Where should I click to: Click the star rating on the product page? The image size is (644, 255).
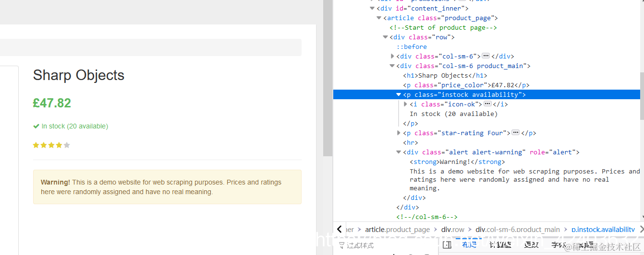tap(51, 145)
